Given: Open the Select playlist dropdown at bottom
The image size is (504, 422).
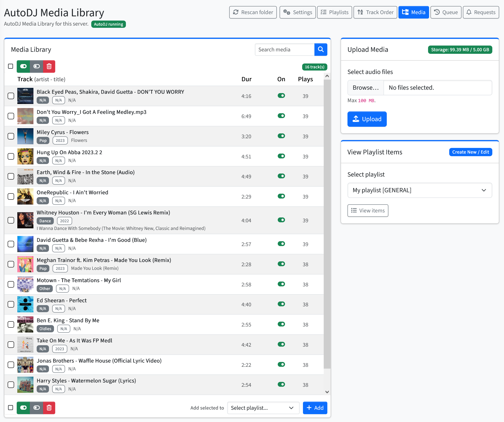Looking at the screenshot, I should point(263,408).
